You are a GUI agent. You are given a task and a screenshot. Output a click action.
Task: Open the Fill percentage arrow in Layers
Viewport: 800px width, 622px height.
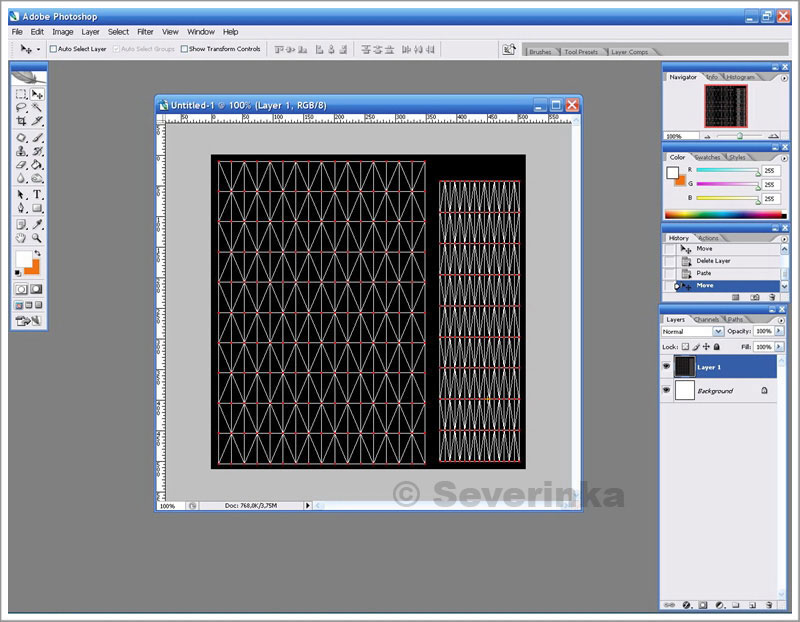pos(777,346)
